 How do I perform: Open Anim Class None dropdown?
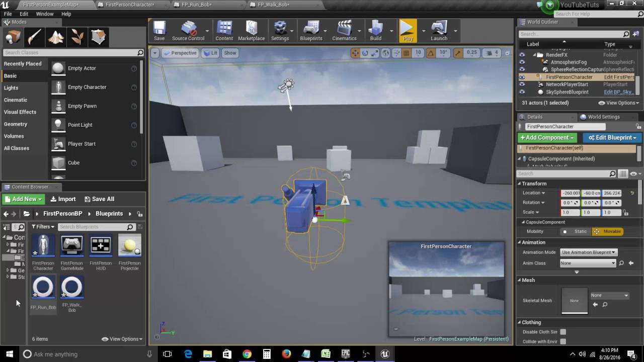point(588,263)
